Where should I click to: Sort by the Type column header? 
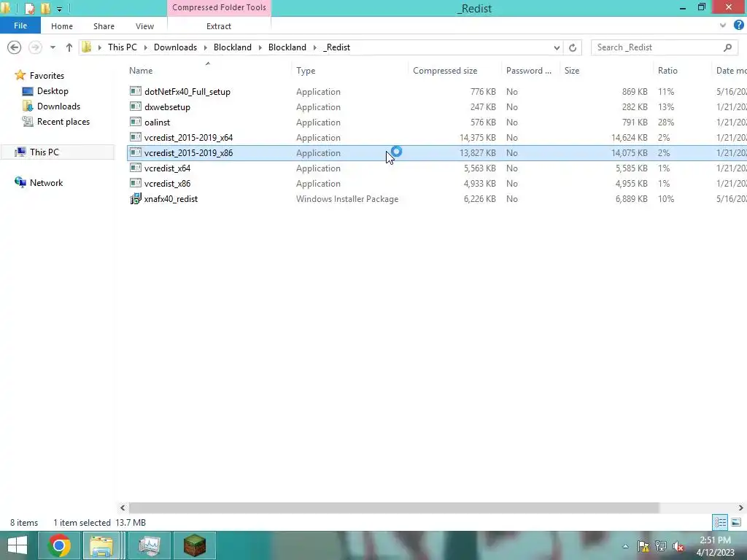click(x=306, y=71)
